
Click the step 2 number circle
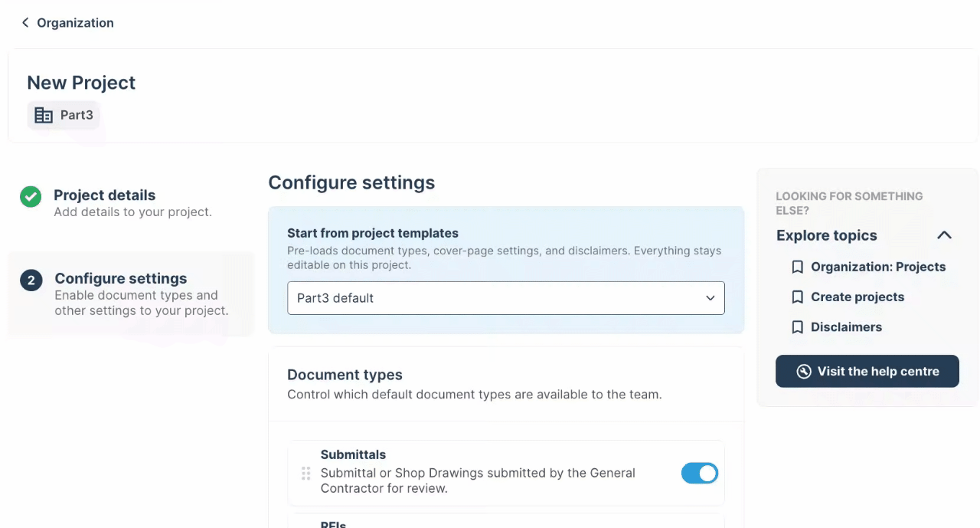31,280
